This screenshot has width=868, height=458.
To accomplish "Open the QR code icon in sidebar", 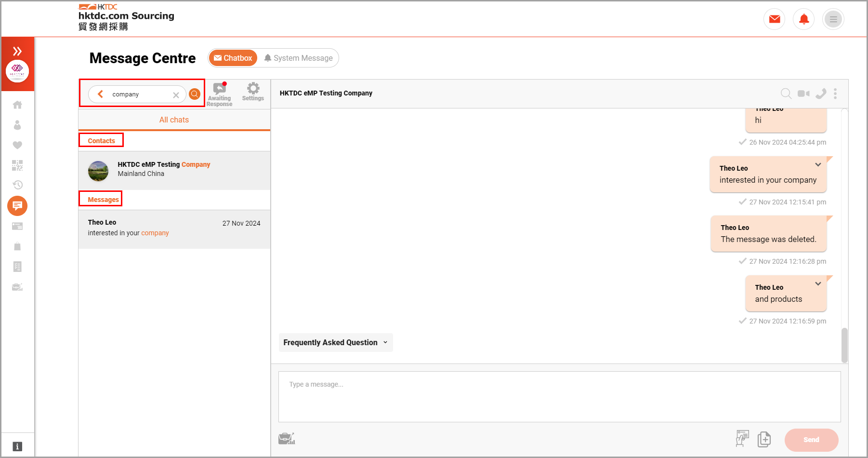I will (17, 165).
